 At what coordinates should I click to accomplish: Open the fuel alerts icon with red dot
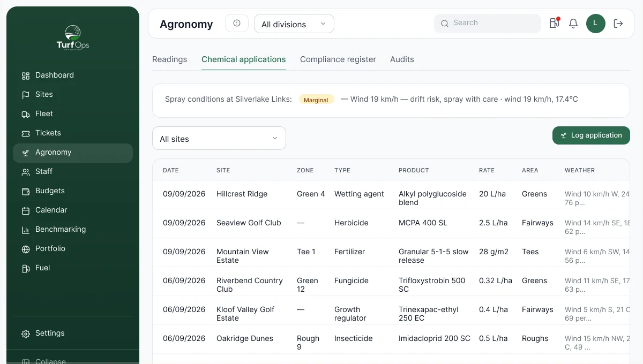point(555,24)
